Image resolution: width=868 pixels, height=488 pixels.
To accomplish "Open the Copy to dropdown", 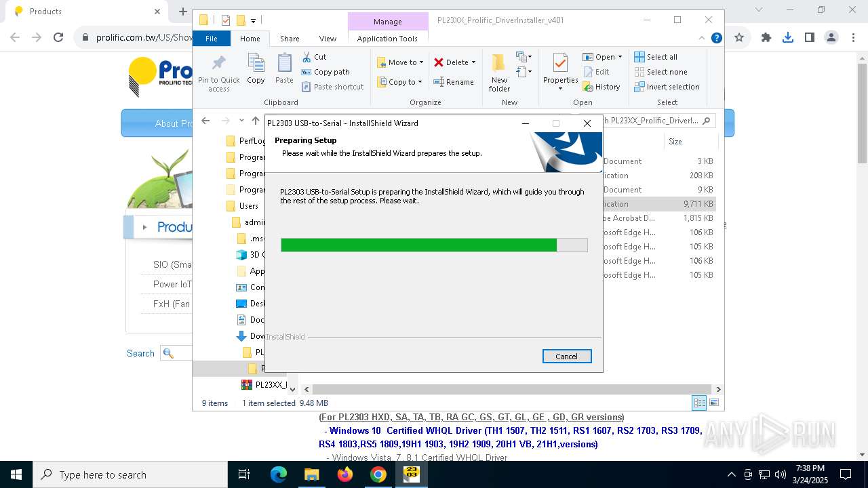I will [399, 82].
